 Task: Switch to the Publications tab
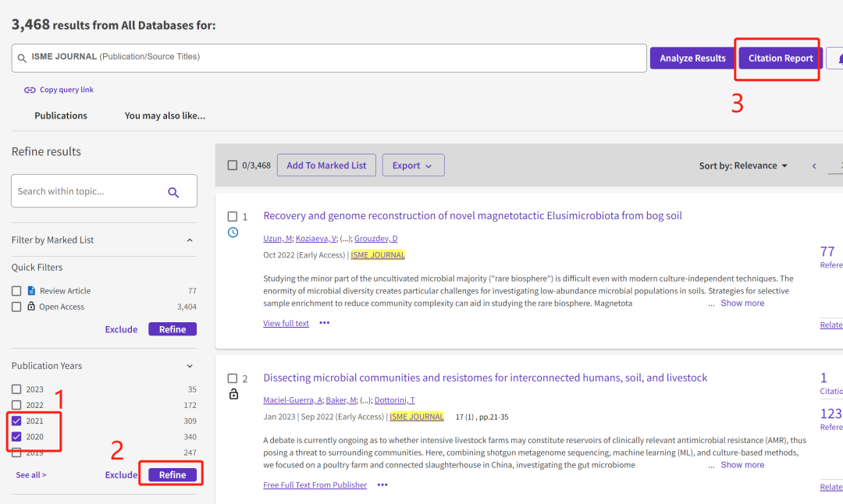[61, 115]
